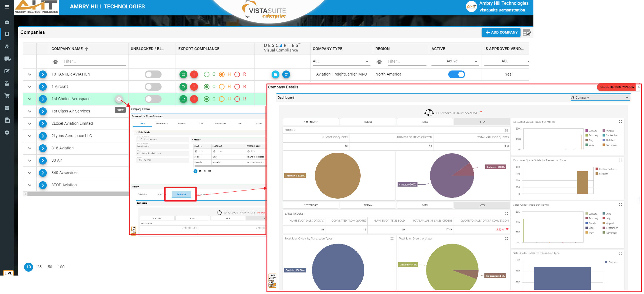
Task: Disable Active toggle for 10 TANKER AVIATION
Action: tap(456, 74)
